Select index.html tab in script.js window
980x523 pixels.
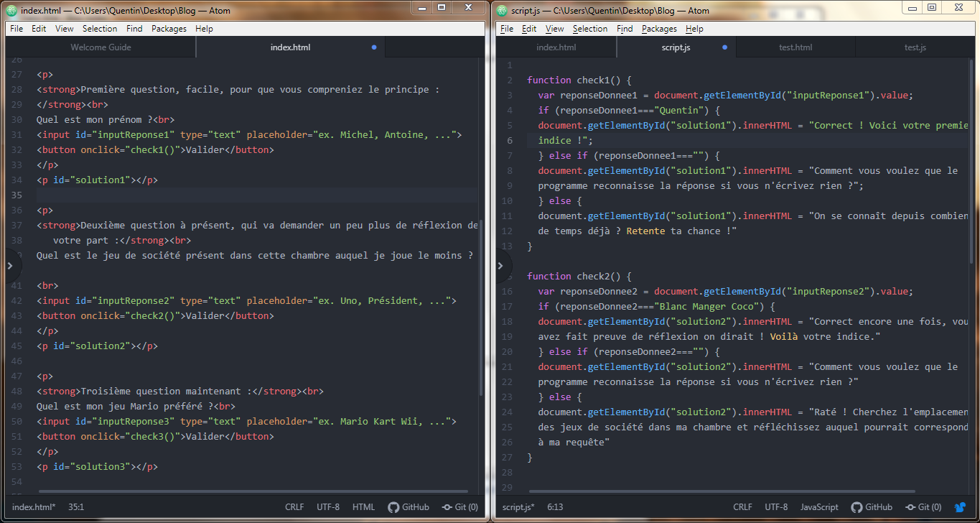556,47
